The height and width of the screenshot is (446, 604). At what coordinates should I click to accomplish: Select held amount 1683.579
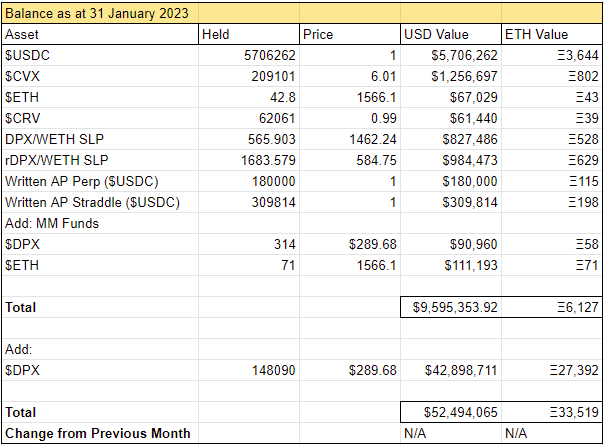268,160
